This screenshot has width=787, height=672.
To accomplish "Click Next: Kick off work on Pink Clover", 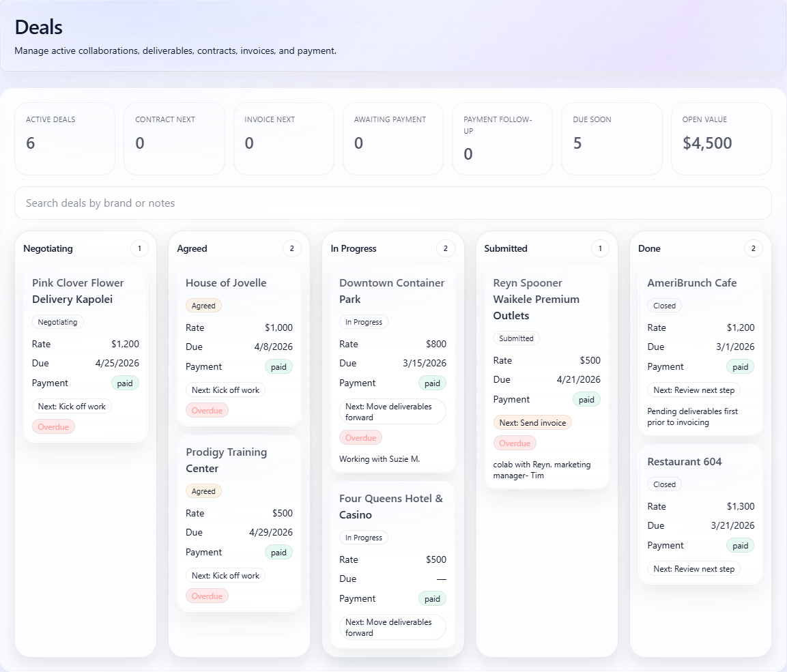I will tap(72, 406).
